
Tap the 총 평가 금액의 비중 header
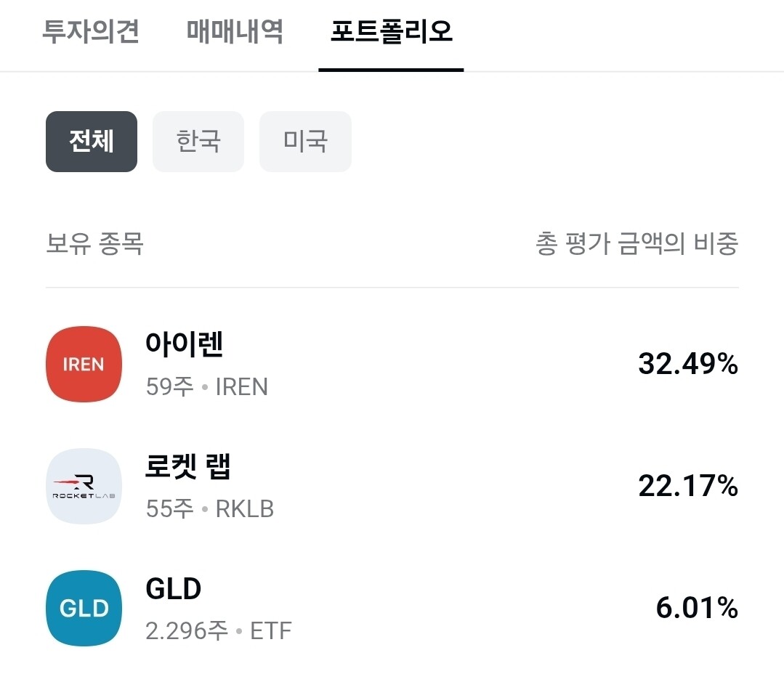637,244
